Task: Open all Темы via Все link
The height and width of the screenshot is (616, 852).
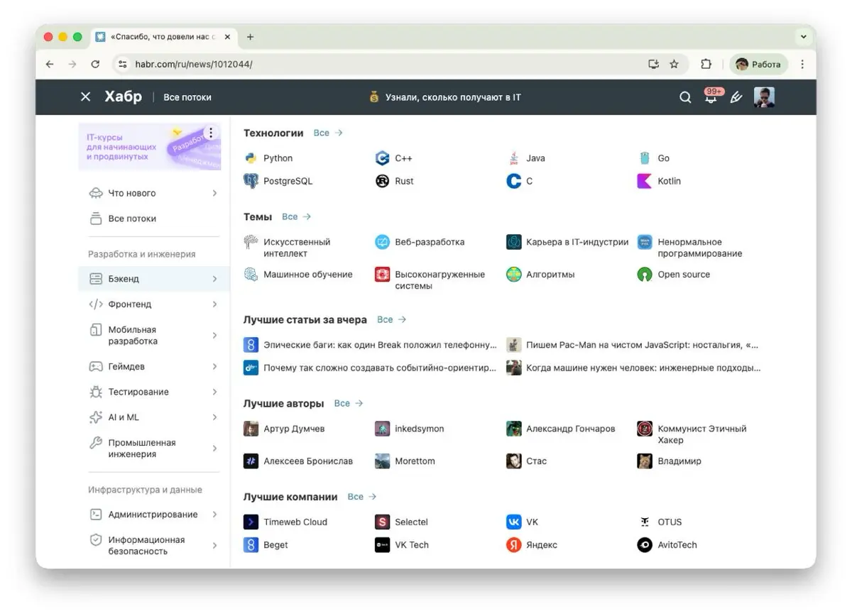Action: click(x=296, y=216)
